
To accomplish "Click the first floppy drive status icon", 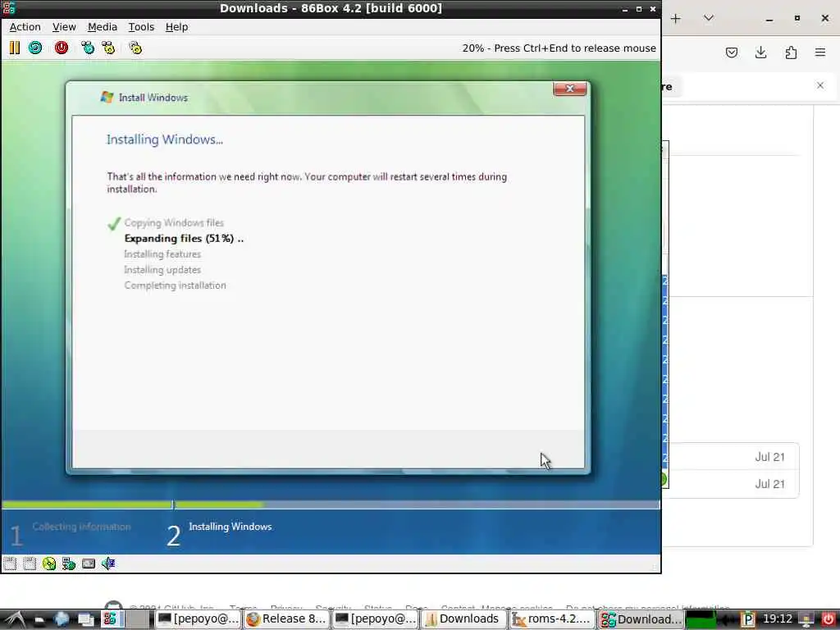I will point(10,564).
